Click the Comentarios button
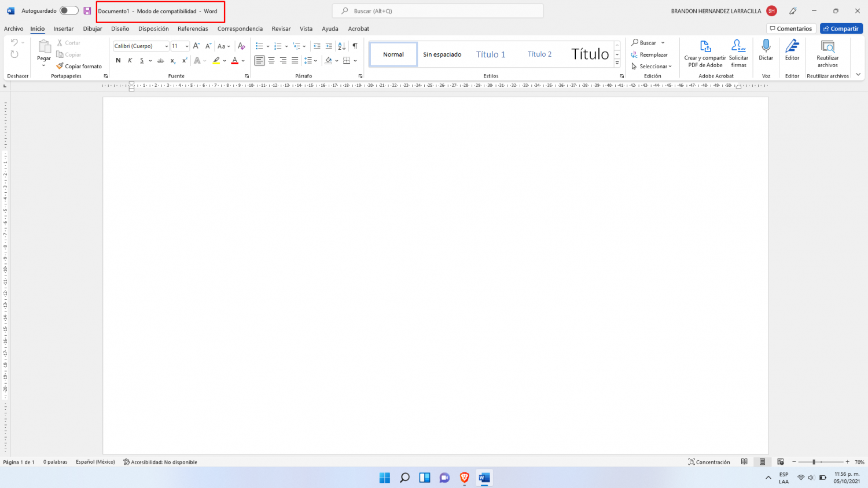This screenshot has height=488, width=868. (791, 28)
